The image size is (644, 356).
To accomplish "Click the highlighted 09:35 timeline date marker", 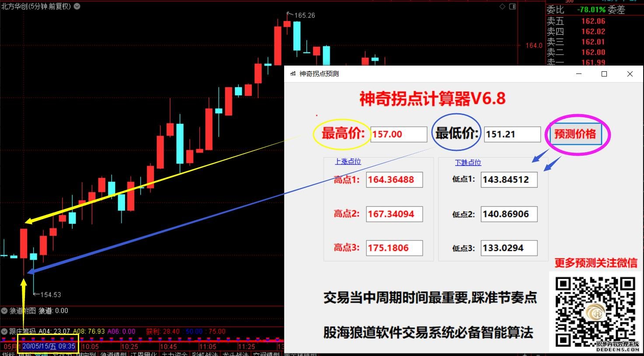I will pyautogui.click(x=49, y=346).
